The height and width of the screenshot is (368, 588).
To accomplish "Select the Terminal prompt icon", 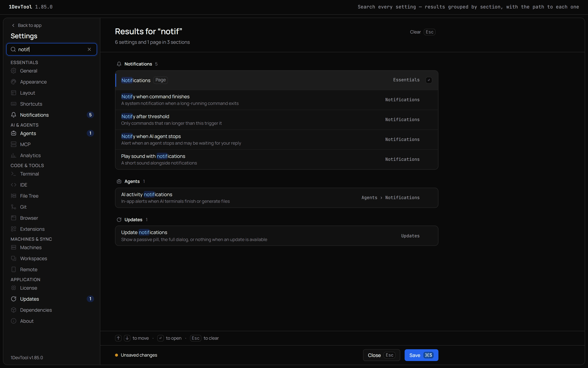I will coord(14,174).
